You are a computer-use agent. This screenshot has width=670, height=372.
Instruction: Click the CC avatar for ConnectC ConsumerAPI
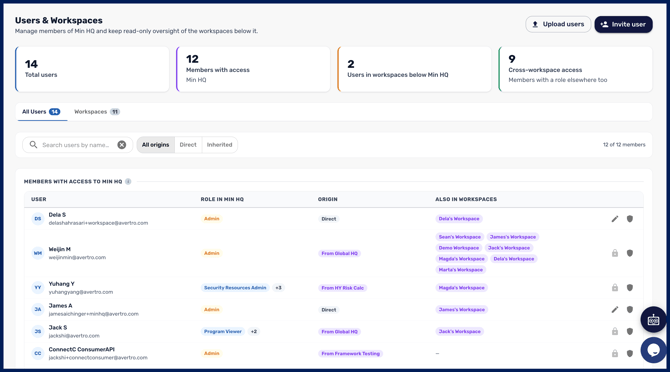(38, 353)
